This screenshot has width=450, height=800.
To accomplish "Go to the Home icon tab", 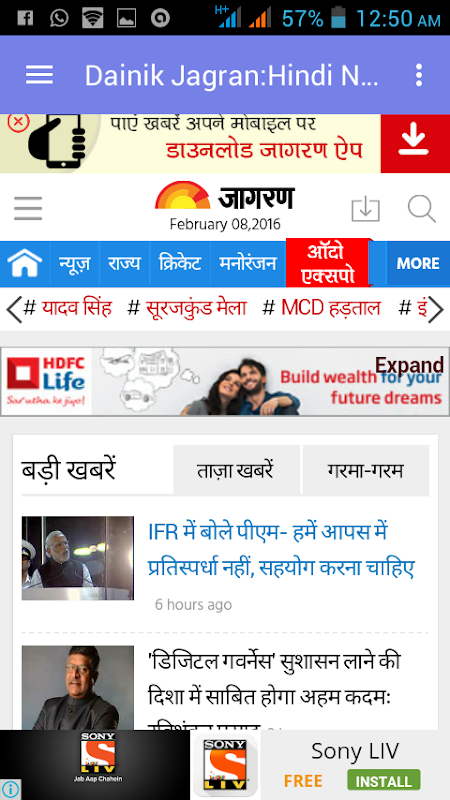I will 24,263.
